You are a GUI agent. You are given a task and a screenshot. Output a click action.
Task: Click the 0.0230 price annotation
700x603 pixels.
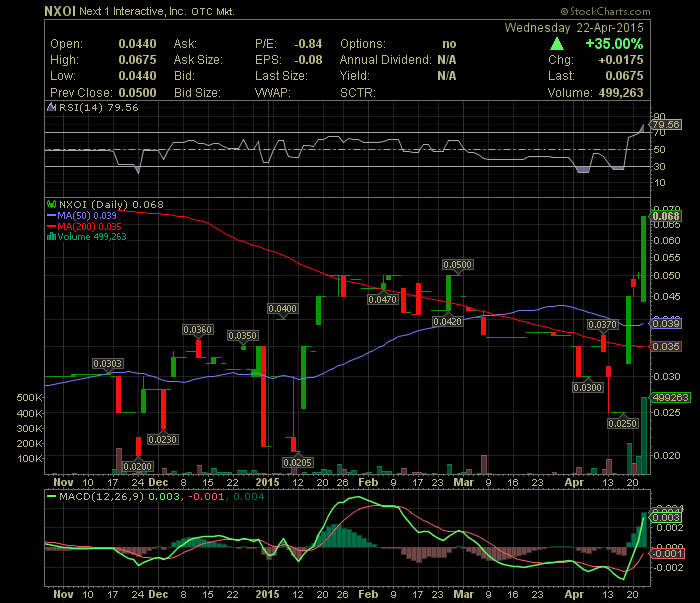[163, 440]
